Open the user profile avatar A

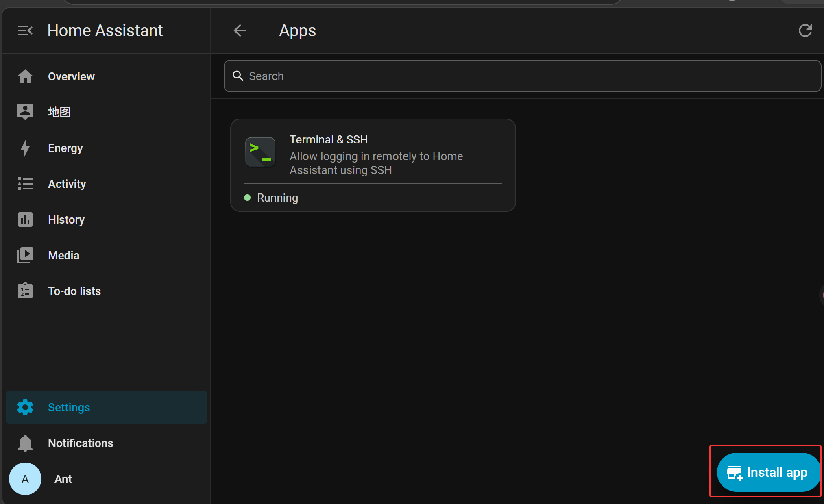(x=25, y=479)
